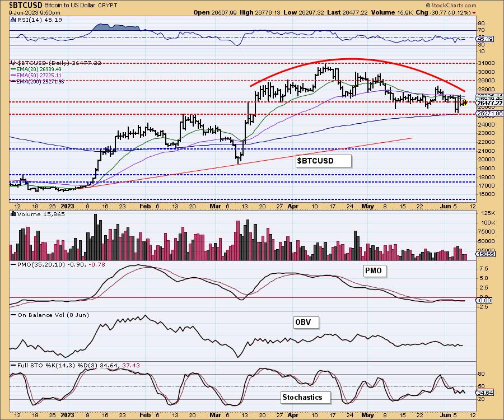Click the RSI(14) 45.19 legend text
Image resolution: width=504 pixels, height=420 pixels.
(x=39, y=20)
